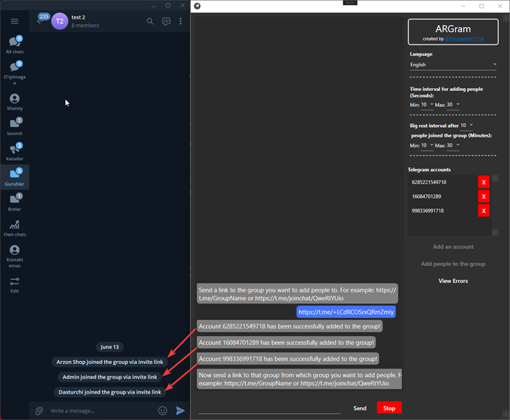Screen dimensions: 510x420
Task: Select account 998336991718 in the list
Action: pos(427,211)
